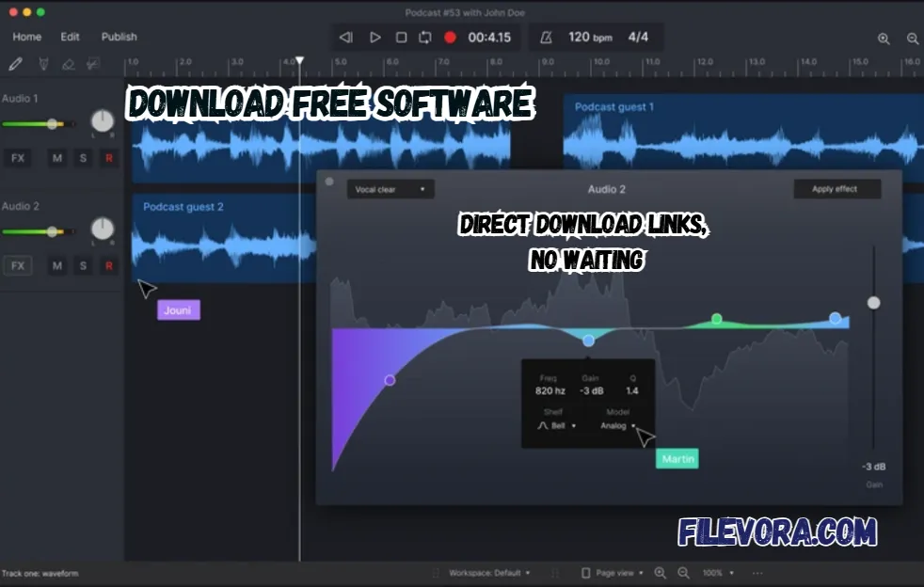The image size is (924, 587).
Task: Enable loop playback in the transport bar
Action: coord(424,38)
